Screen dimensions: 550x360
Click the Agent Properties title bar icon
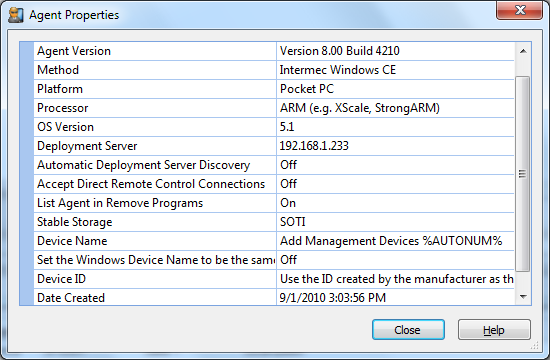(15, 15)
